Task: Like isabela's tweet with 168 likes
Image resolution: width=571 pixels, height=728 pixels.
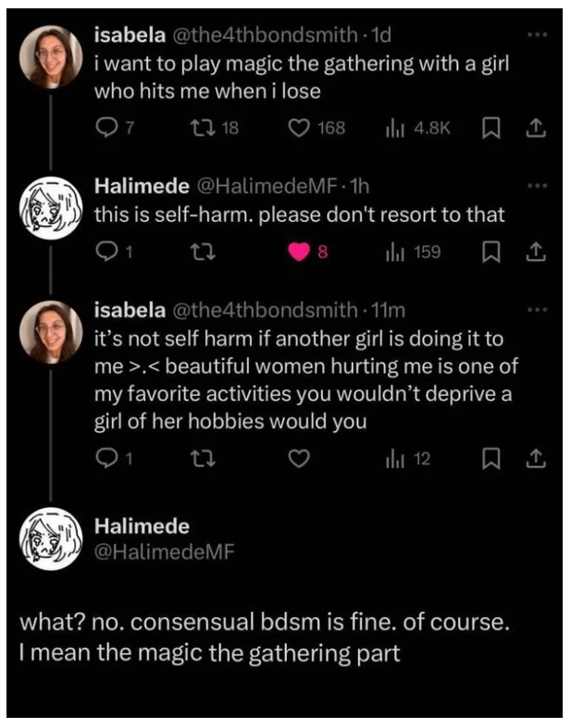Action: click(x=299, y=128)
